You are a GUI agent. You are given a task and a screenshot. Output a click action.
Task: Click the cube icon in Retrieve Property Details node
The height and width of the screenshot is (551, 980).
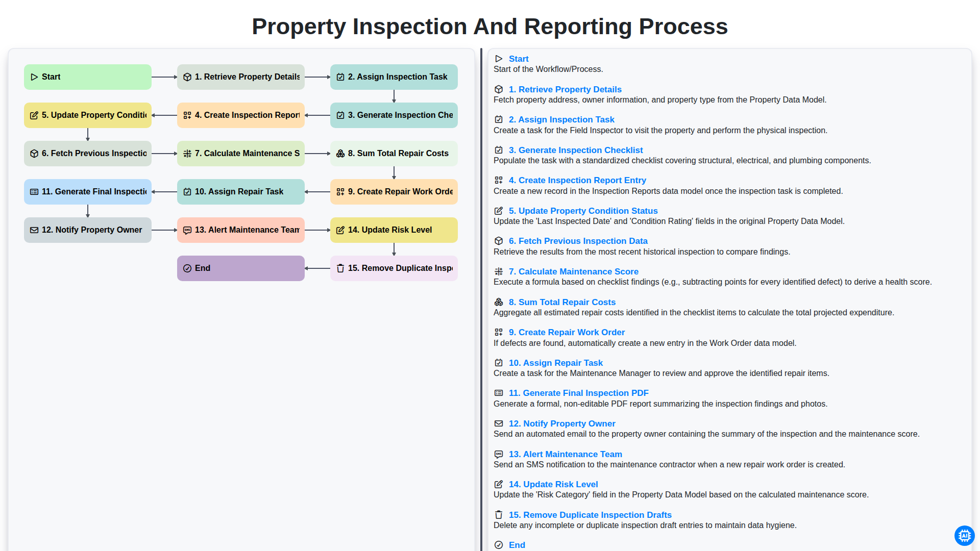(187, 77)
